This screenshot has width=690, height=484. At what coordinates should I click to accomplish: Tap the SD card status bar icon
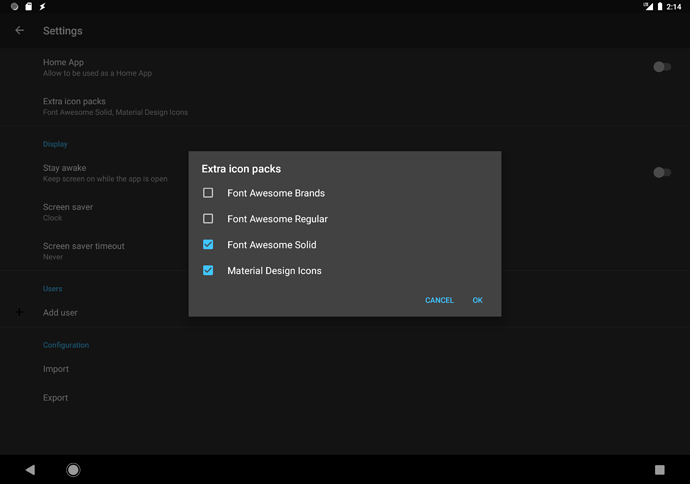[28, 7]
